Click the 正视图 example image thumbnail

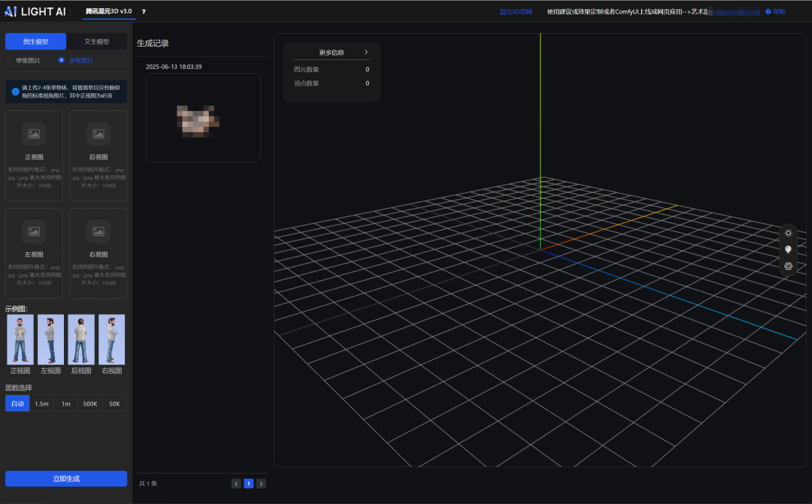coord(20,340)
